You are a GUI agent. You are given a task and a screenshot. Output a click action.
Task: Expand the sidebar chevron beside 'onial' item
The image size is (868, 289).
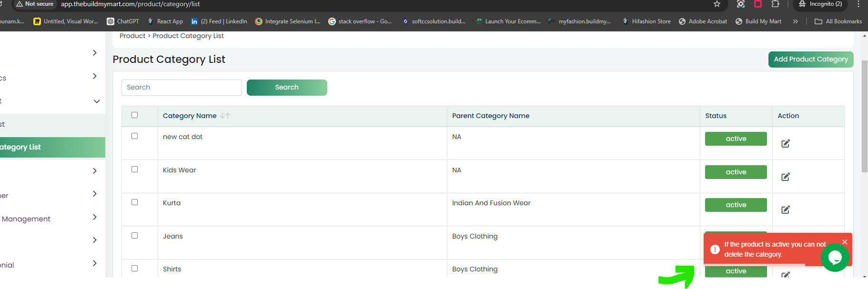95,263
